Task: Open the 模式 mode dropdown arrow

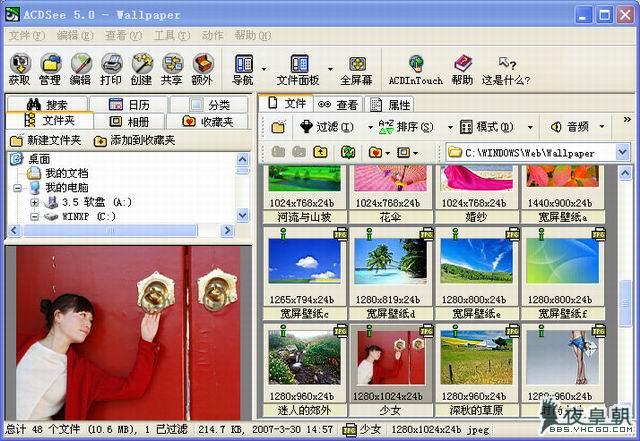Action: pyautogui.click(x=530, y=127)
